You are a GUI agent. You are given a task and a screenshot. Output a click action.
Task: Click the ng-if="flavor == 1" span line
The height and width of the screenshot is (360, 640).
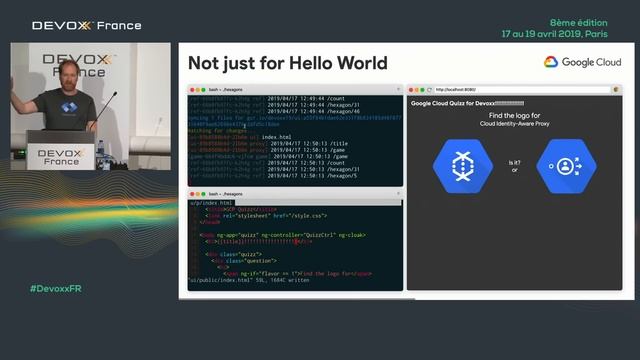coord(298,274)
